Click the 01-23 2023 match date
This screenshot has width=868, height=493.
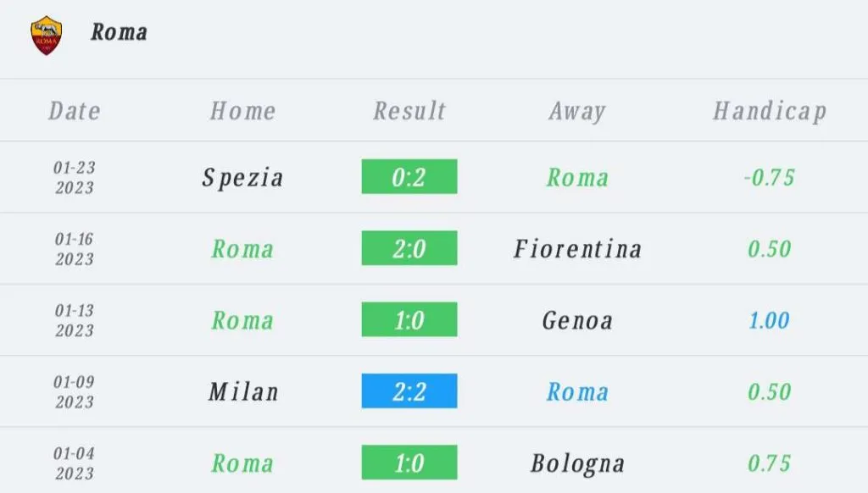tap(75, 177)
